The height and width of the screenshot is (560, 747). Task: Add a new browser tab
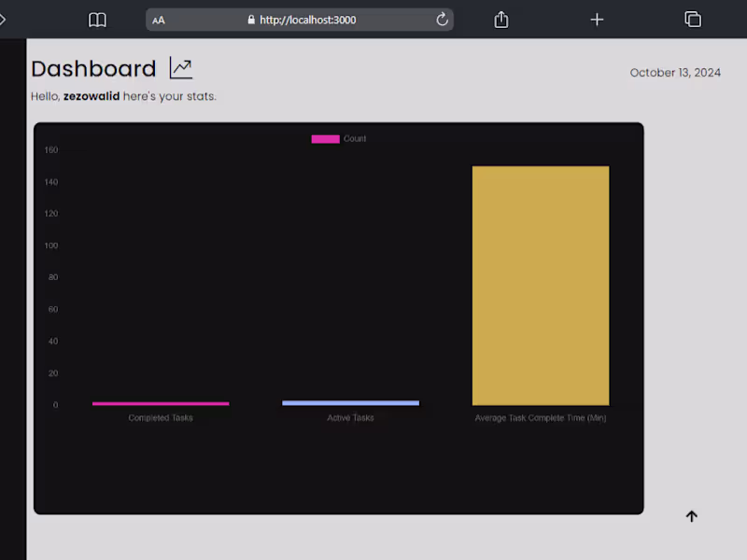pos(597,20)
